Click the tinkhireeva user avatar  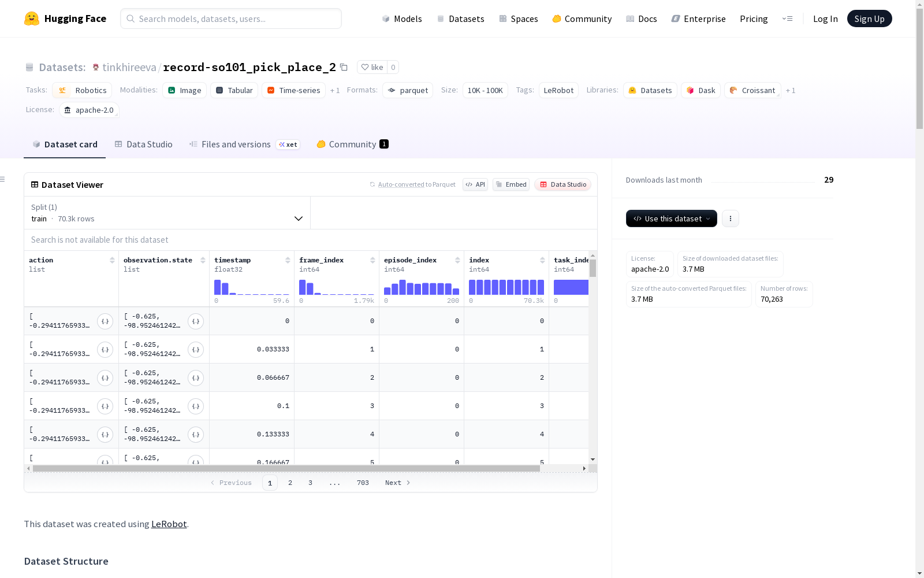point(96,68)
